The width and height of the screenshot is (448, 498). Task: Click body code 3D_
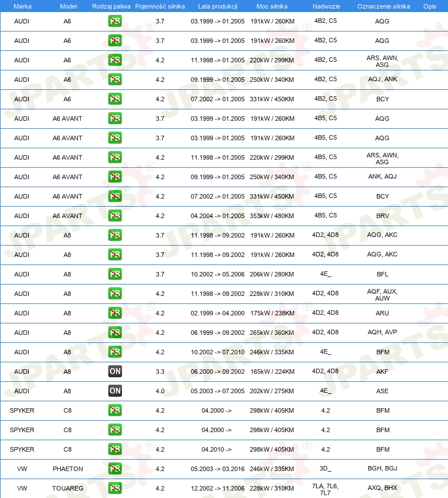coord(325,468)
